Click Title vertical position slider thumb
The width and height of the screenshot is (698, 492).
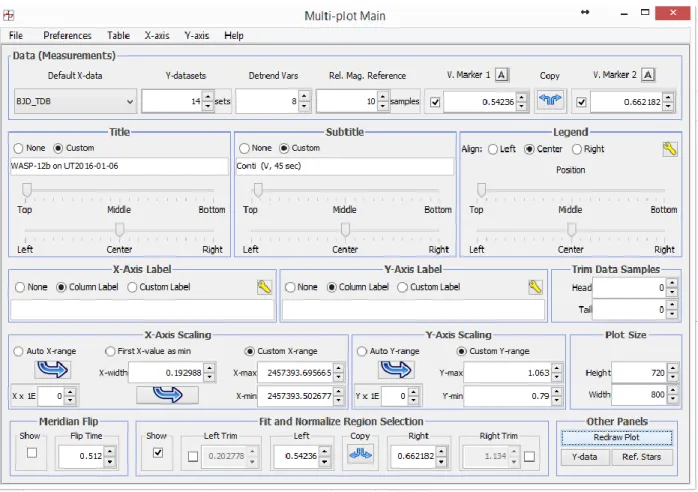(27, 190)
